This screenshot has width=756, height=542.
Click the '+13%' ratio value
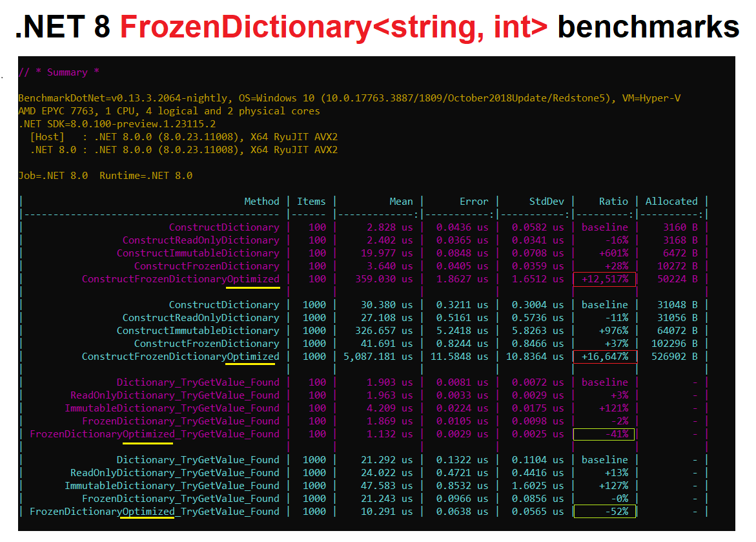coord(617,474)
